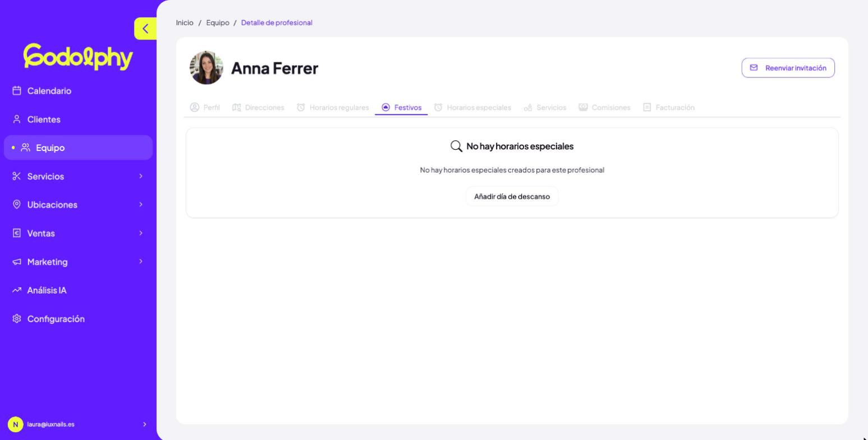Click the Calendario calendar icon

(17, 91)
